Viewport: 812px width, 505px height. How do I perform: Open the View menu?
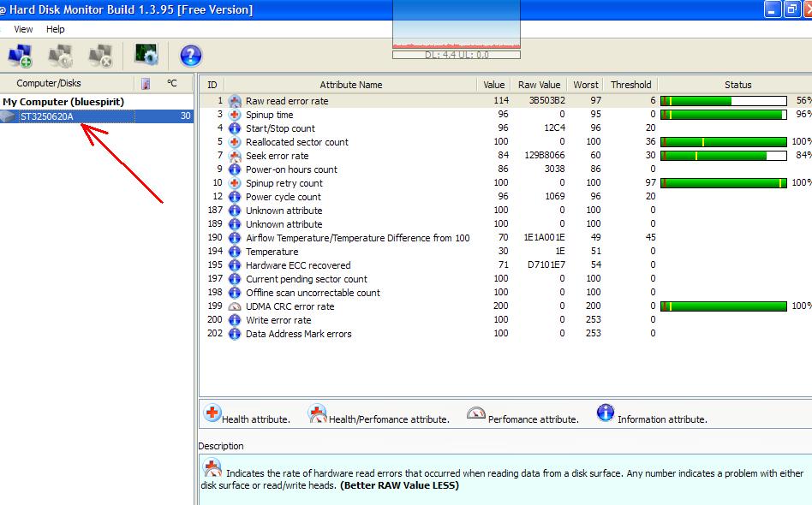pyautogui.click(x=23, y=29)
